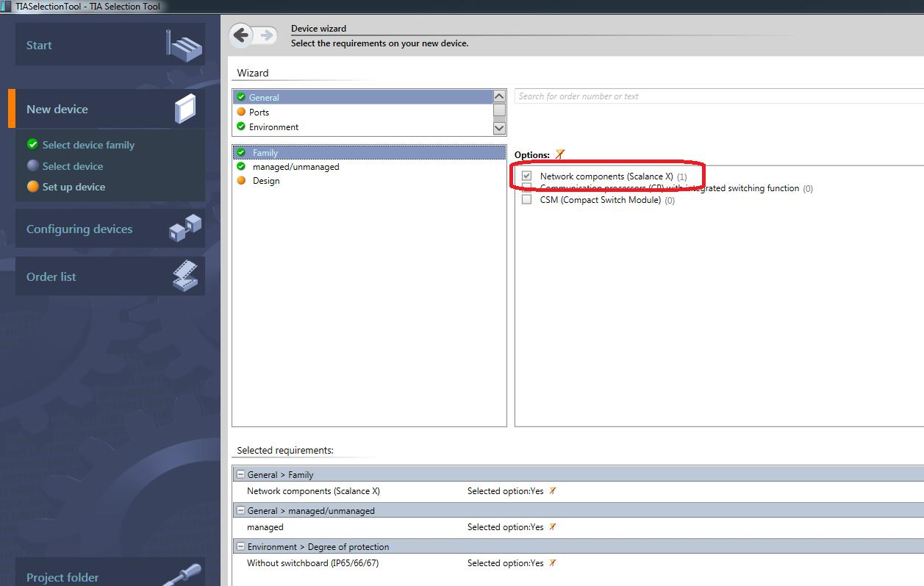The height and width of the screenshot is (586, 924).
Task: Select the Environment wizard category
Action: tap(362, 126)
